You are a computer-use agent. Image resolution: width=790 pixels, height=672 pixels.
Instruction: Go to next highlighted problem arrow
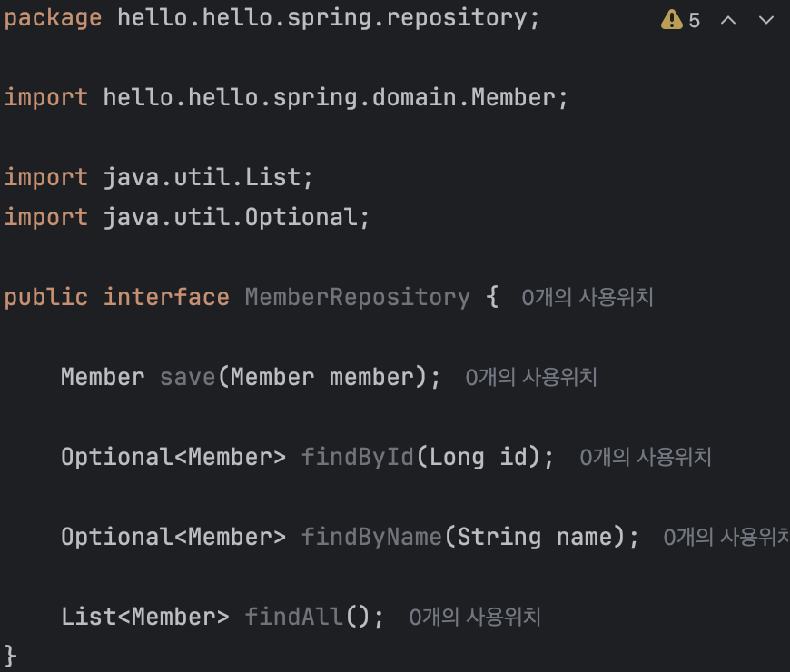(x=765, y=20)
